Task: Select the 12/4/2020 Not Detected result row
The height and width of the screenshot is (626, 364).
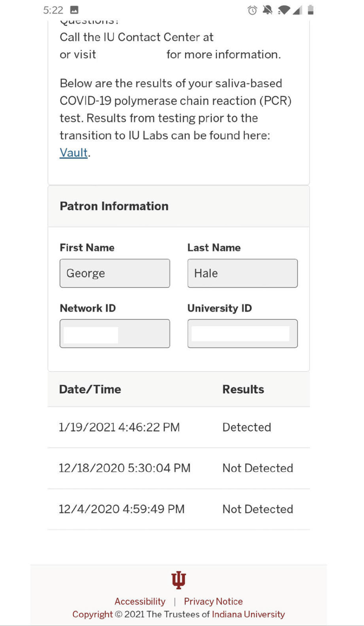Action: 179,509
